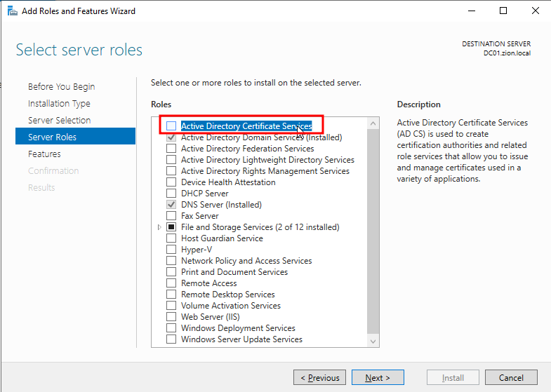Tick the Hyper-V role checkbox

171,250
